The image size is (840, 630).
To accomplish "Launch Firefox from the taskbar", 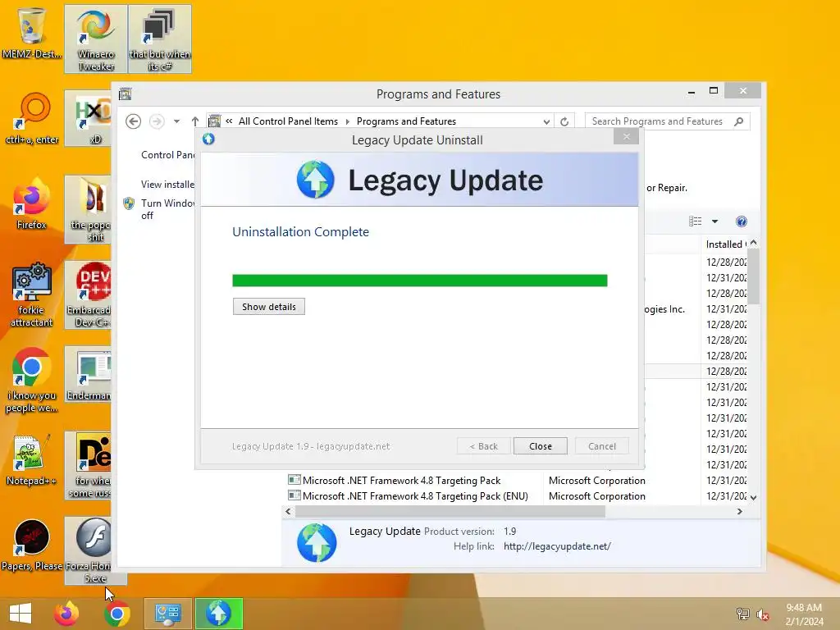I will [x=66, y=614].
